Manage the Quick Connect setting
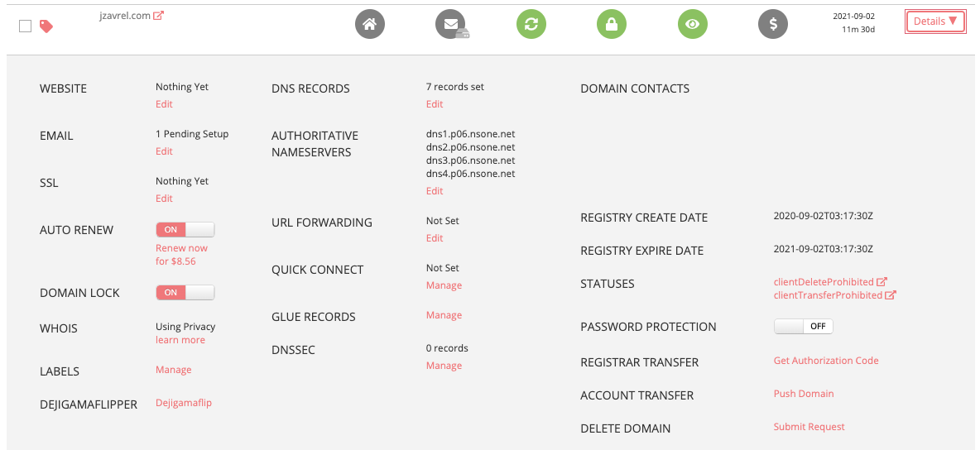Screen dimensions: 980x450 pyautogui.click(x=444, y=285)
